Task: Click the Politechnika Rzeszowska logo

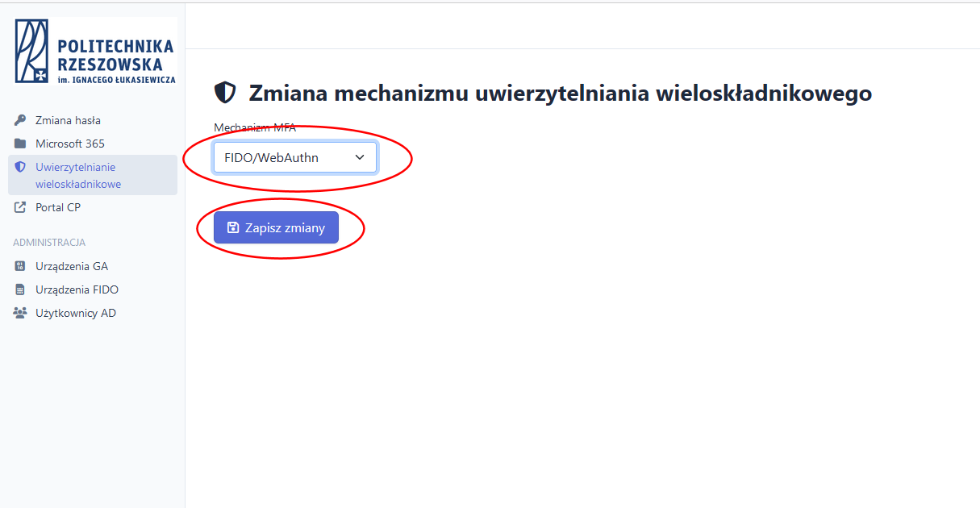Action: pos(94,52)
